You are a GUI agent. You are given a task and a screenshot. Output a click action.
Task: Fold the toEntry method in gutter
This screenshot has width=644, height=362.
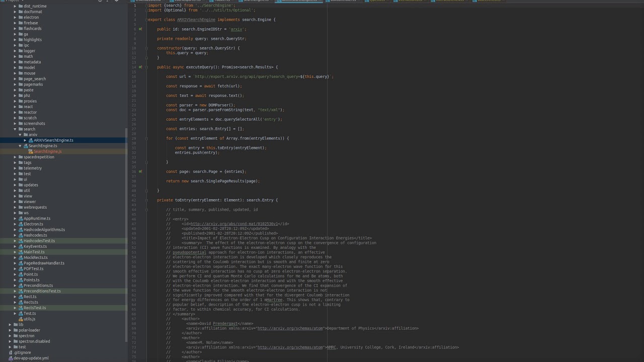(146, 200)
